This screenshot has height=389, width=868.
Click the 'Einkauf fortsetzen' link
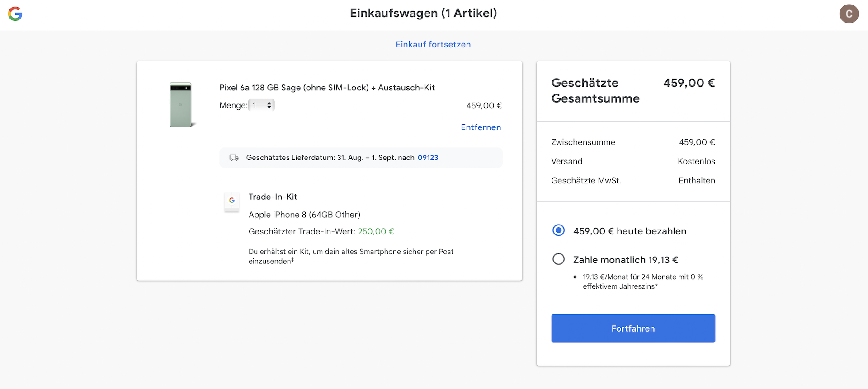point(433,44)
